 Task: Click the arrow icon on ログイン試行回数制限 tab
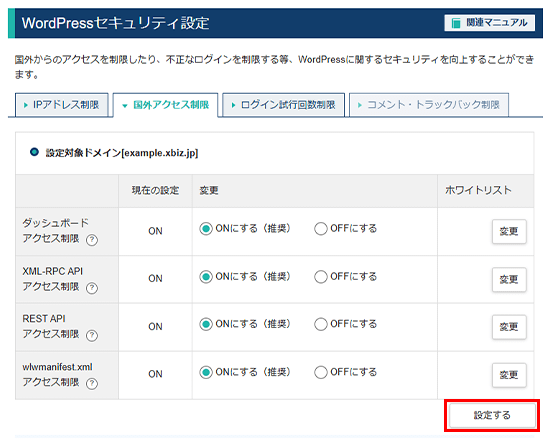pyautogui.click(x=233, y=105)
